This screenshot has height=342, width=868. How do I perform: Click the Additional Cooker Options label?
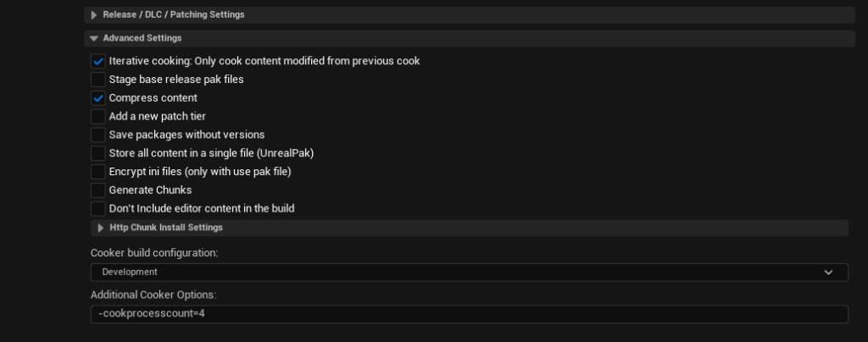tap(153, 295)
